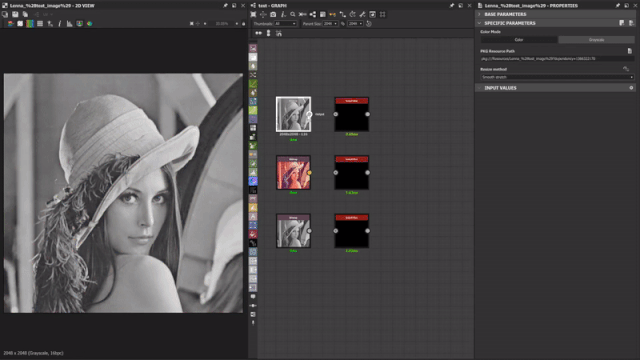640x360 pixels.
Task: Click the histogram icon in 2D View toolbar
Action: 69,24
